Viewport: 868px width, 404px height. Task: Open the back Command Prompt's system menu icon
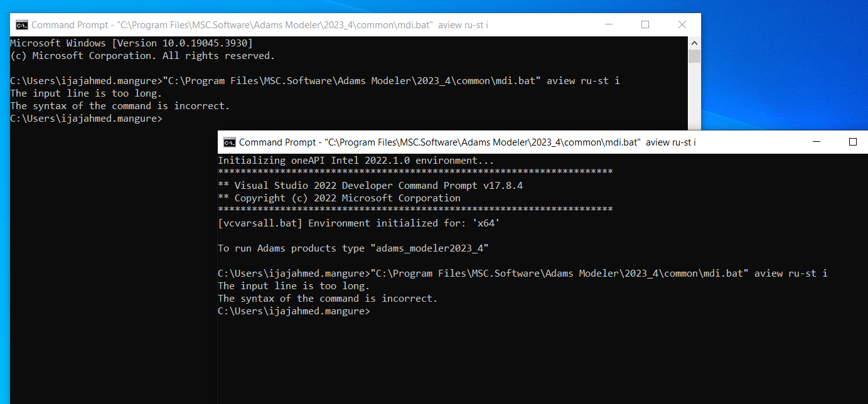[x=21, y=25]
